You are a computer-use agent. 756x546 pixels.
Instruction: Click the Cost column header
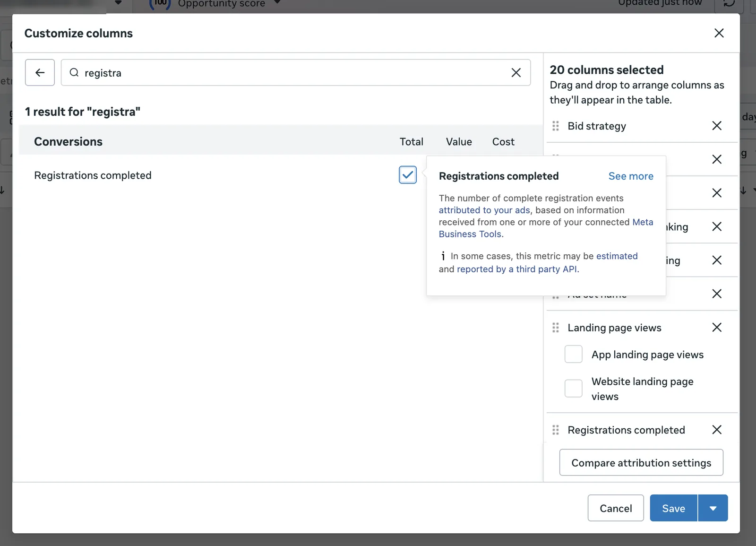(503, 142)
